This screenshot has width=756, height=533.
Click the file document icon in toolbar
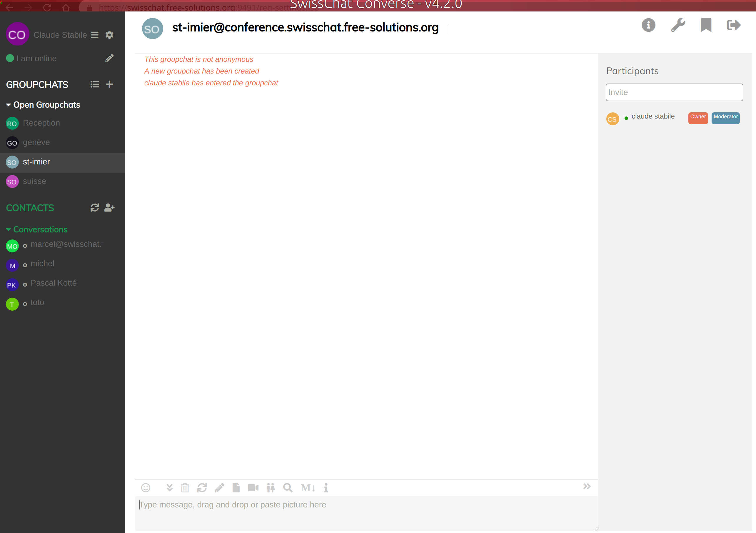pos(236,487)
